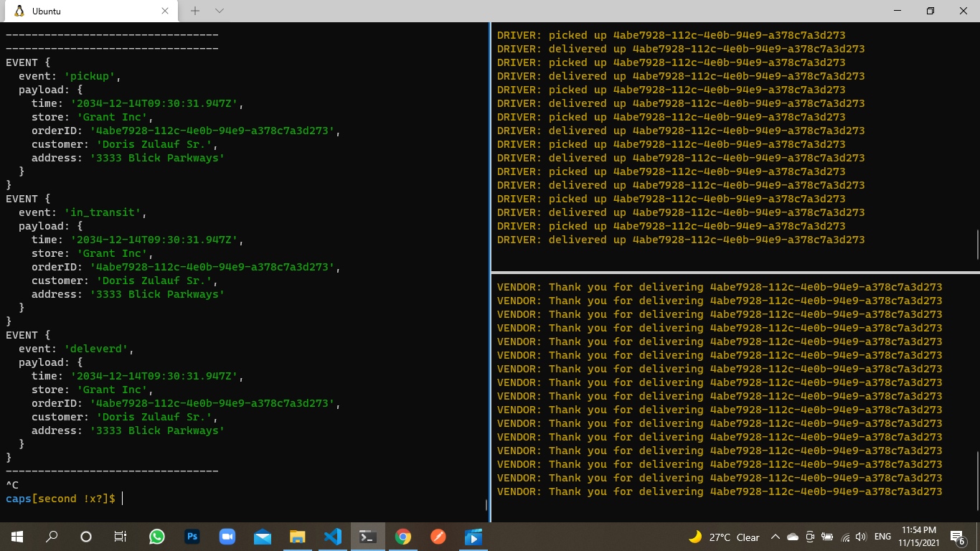Open Postman from the taskbar
Screen dimensions: 980x551
(x=438, y=537)
